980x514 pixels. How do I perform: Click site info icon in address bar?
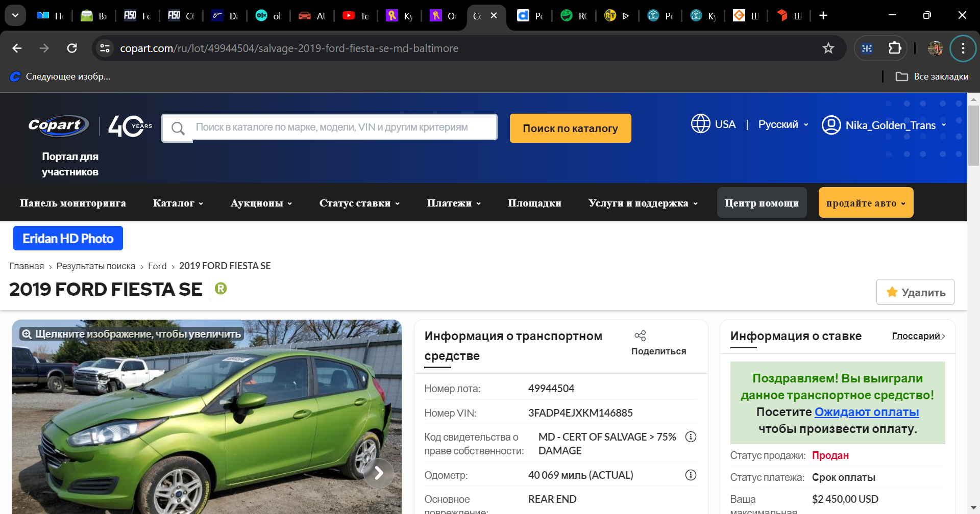coord(105,48)
